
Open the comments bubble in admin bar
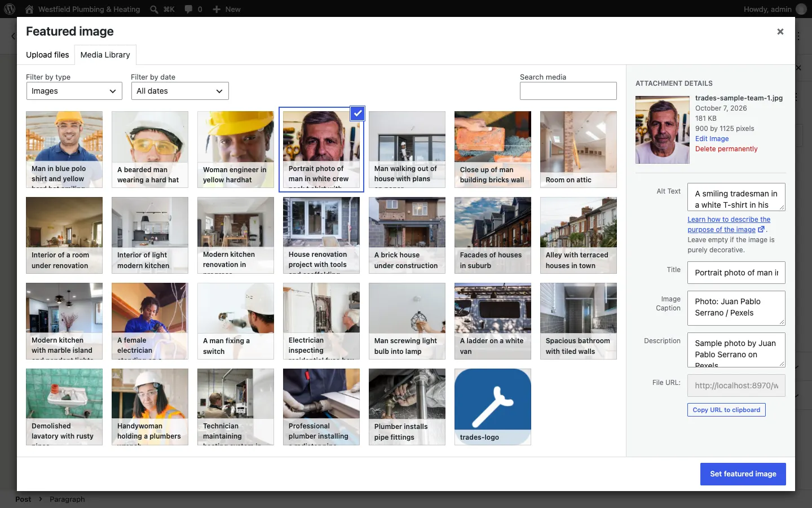[193, 9]
